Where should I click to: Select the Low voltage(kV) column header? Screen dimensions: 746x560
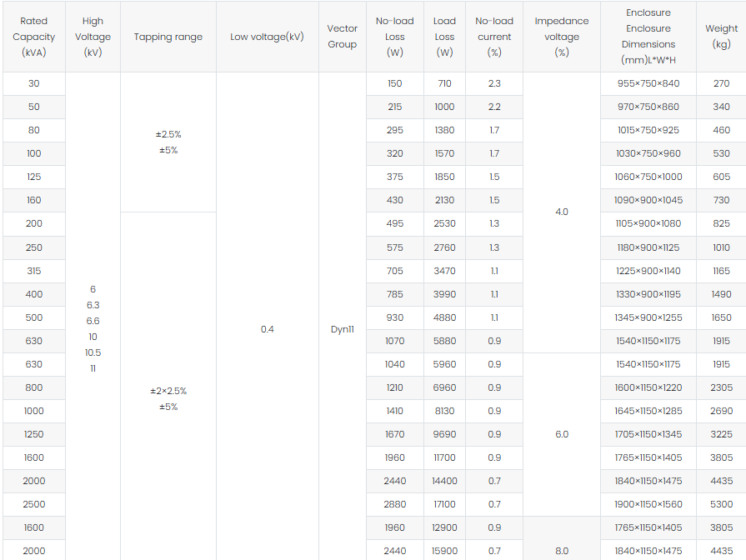tap(267, 37)
